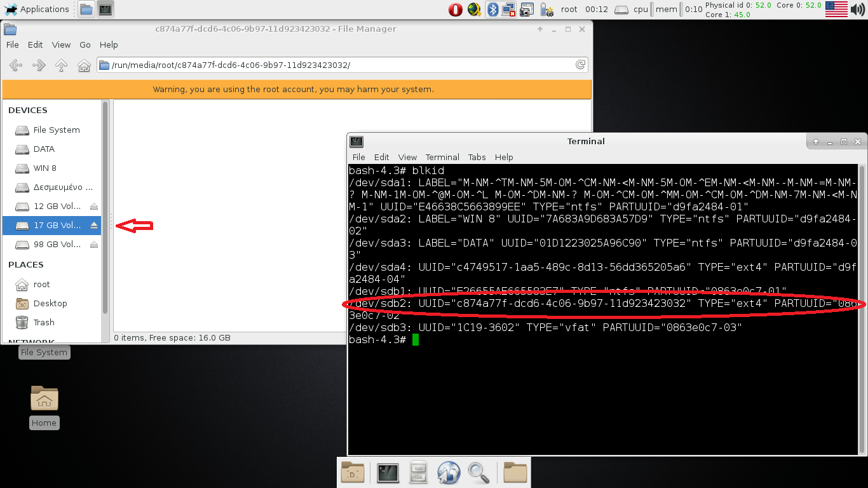Launch the terminal from the bottom dock

(x=388, y=472)
